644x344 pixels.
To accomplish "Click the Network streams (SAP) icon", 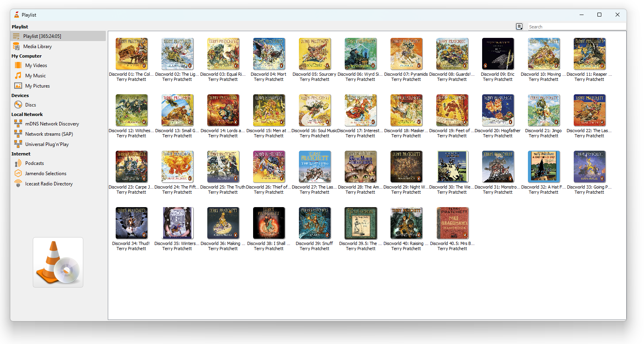I will click(18, 134).
